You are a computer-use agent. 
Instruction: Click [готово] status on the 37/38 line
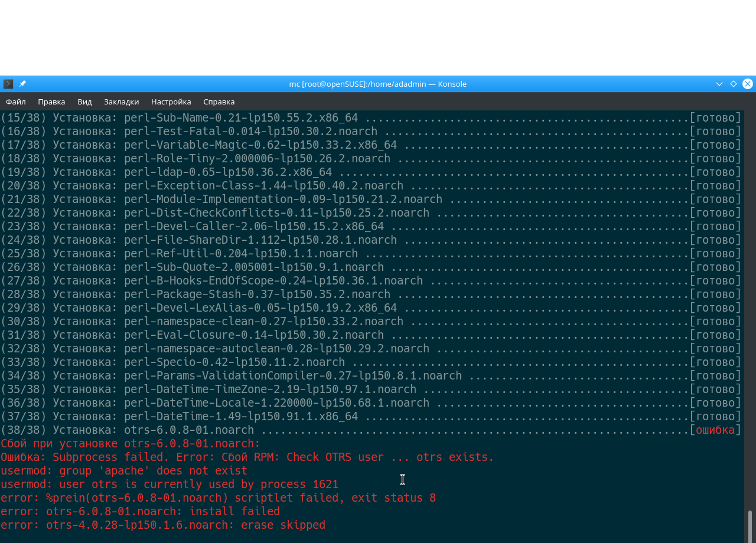point(715,416)
